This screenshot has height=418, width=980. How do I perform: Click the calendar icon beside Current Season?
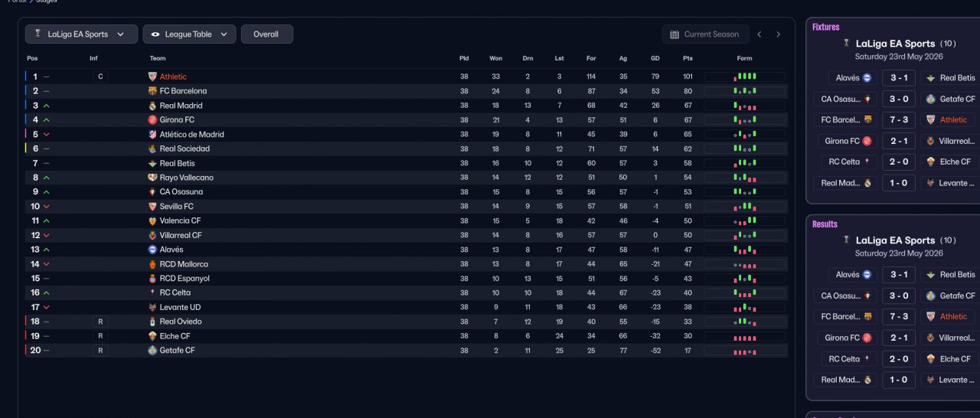[x=675, y=34]
